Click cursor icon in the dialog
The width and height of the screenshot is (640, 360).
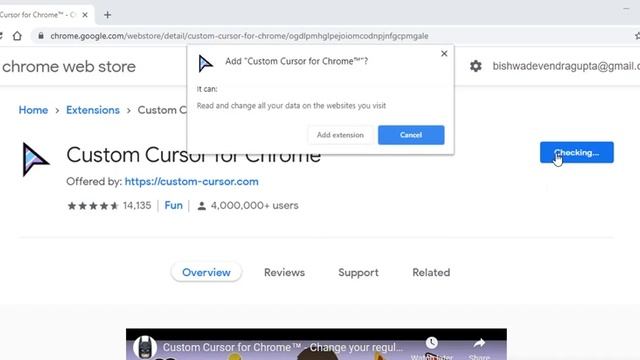click(x=205, y=64)
